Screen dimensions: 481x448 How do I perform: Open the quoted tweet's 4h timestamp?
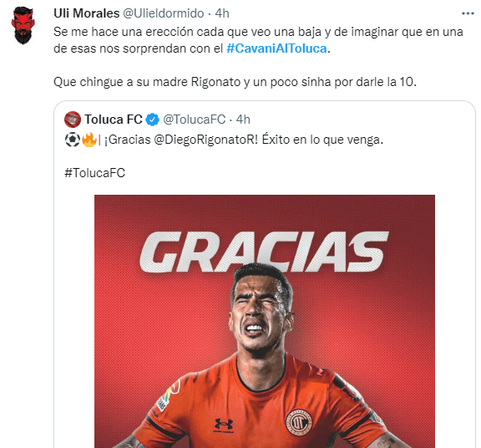[x=243, y=120]
